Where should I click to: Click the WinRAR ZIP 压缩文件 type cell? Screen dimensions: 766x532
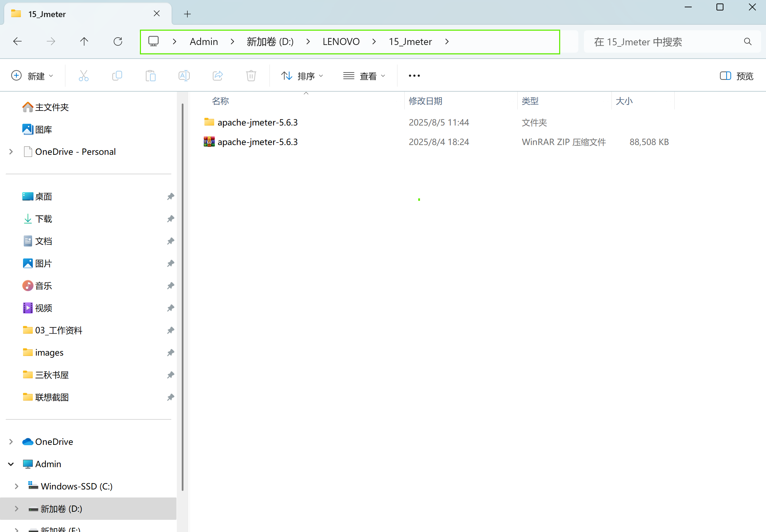tap(564, 142)
